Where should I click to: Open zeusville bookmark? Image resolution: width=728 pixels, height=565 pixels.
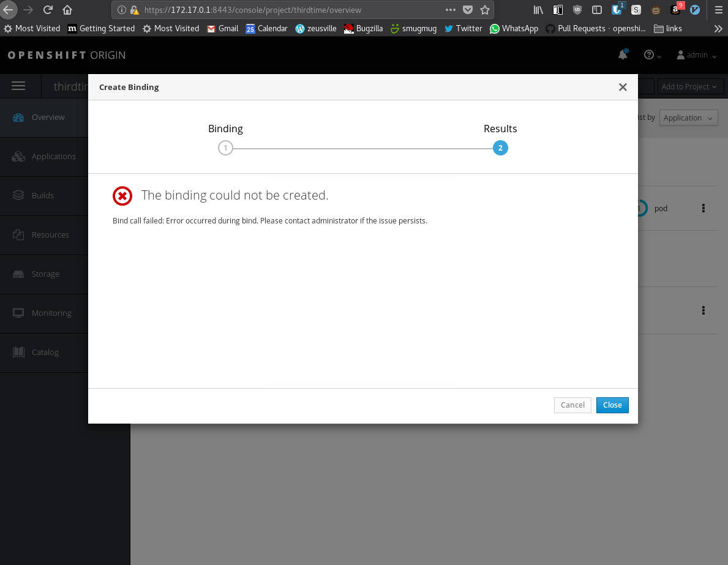coord(316,29)
